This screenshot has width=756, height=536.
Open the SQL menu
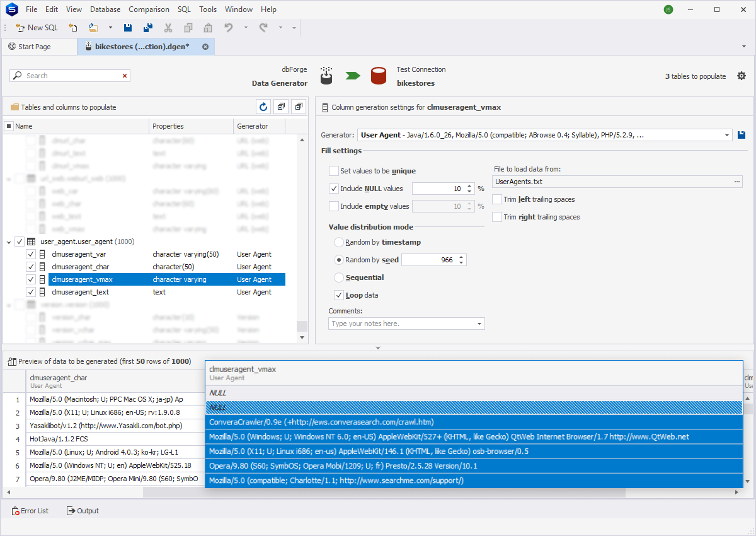tap(184, 9)
